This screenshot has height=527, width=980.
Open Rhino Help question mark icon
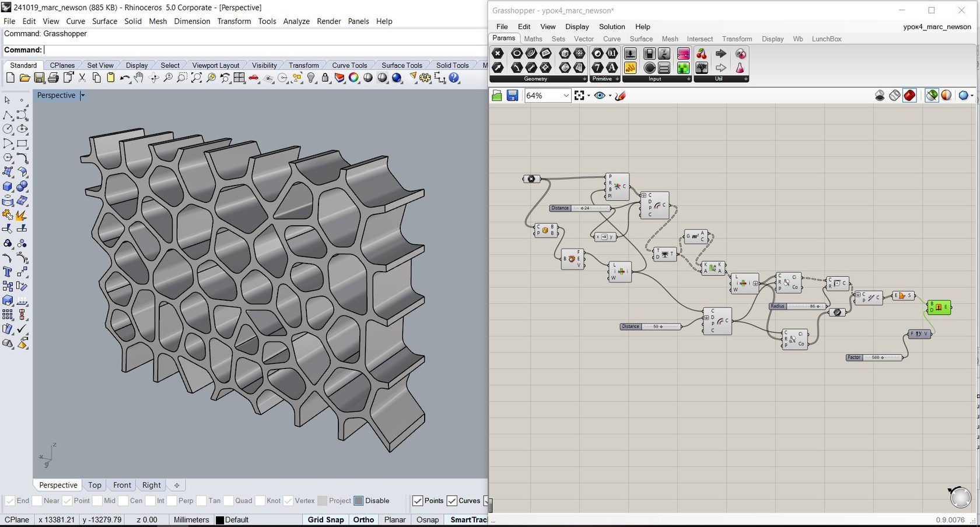[454, 78]
